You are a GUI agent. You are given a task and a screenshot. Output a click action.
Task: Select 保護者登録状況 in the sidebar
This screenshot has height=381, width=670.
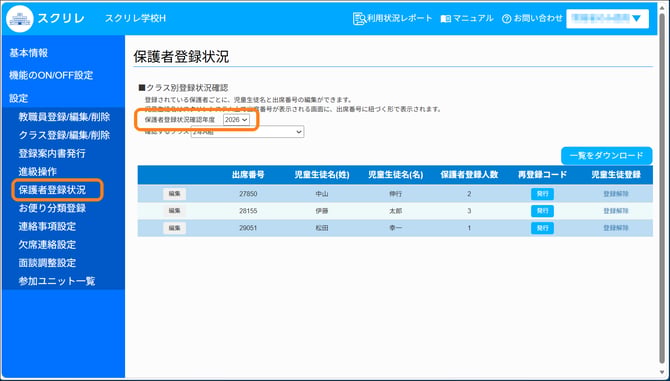[52, 190]
